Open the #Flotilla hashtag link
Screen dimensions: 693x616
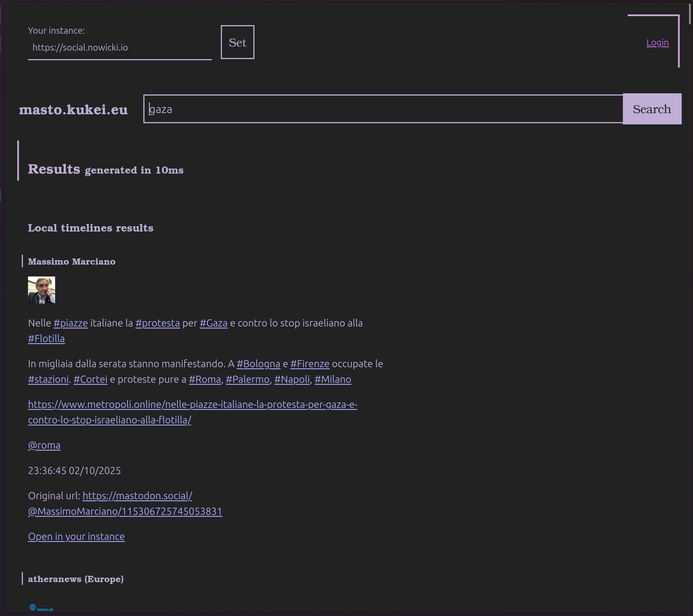point(46,339)
